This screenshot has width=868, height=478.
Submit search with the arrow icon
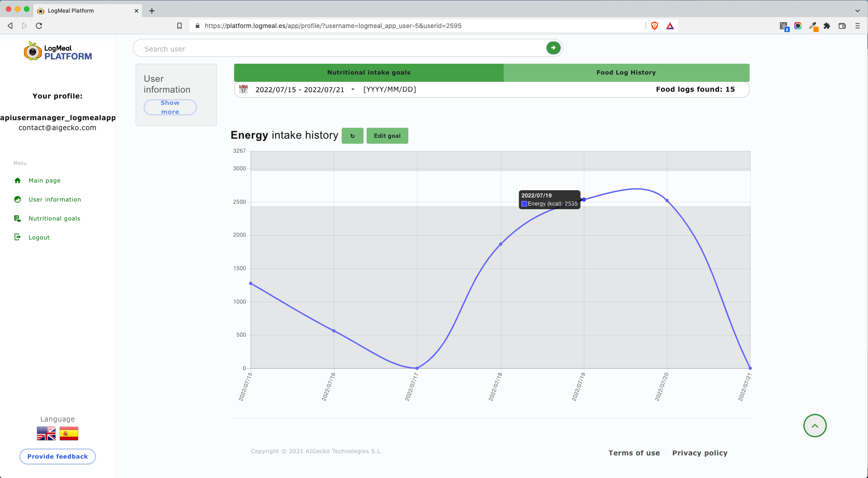coord(552,47)
